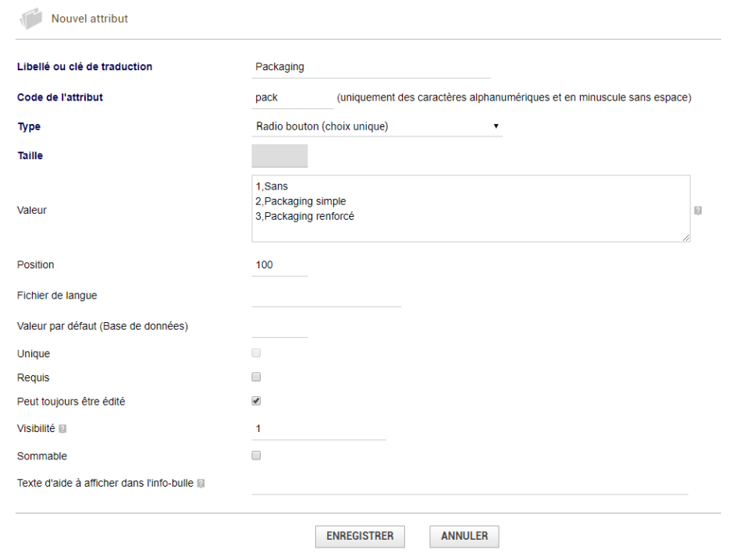Toggle the Unique checkbox
This screenshot has width=729, height=560.
point(256,353)
